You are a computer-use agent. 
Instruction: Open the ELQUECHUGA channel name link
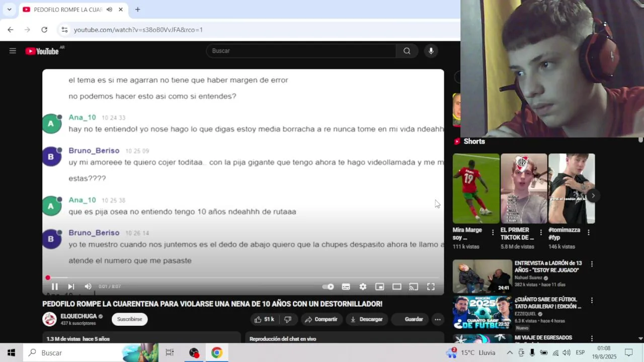coord(78,316)
